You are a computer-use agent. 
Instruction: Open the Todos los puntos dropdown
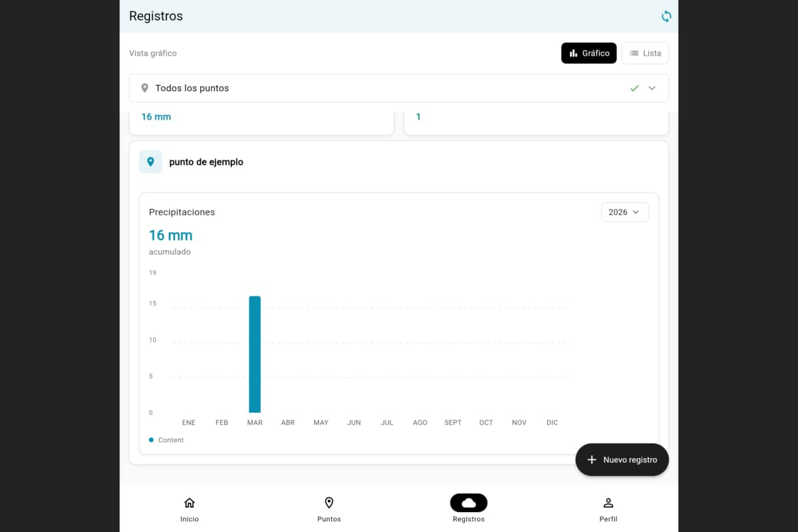click(399, 88)
